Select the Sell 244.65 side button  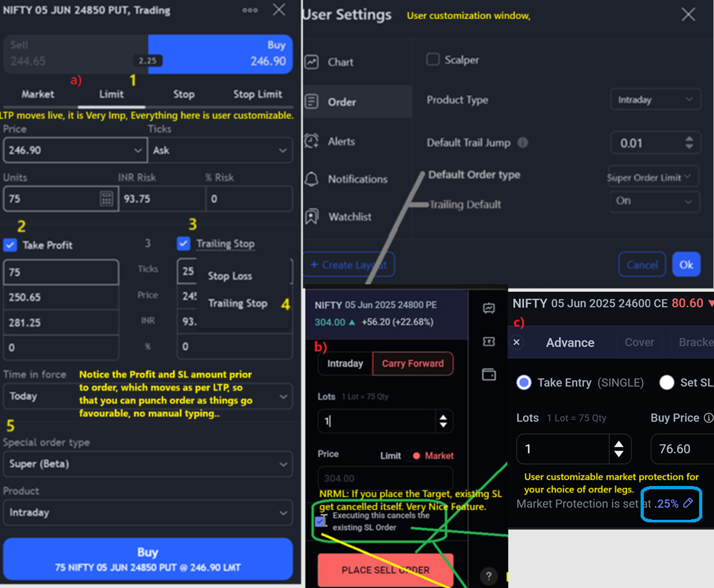[x=75, y=54]
